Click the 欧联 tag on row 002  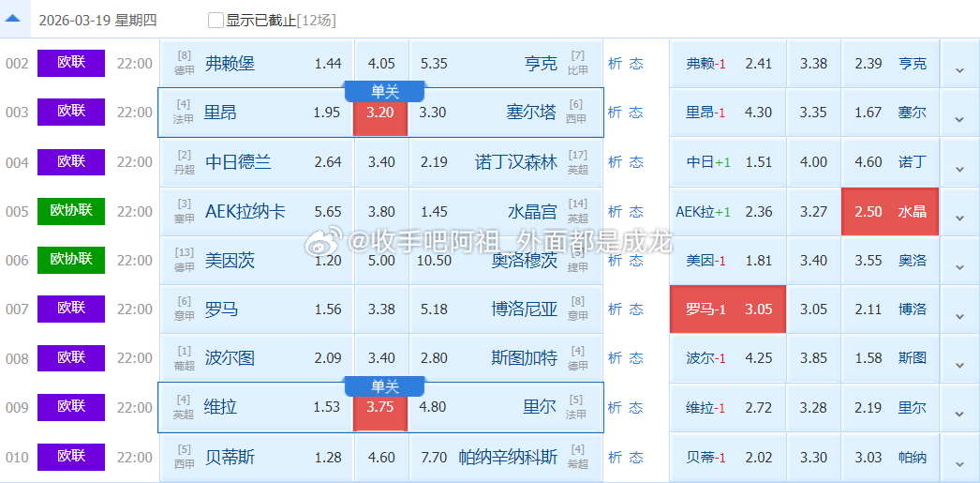[x=71, y=63]
